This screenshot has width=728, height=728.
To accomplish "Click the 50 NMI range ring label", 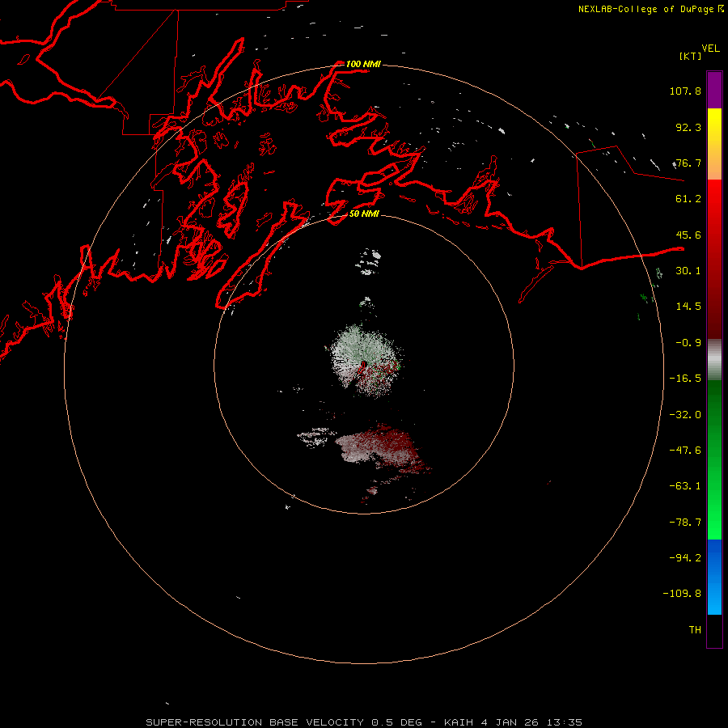I will tap(364, 214).
